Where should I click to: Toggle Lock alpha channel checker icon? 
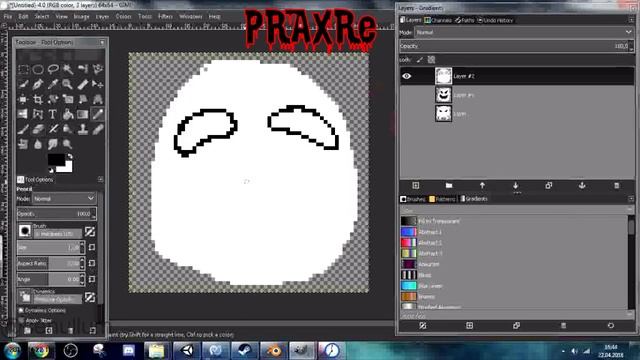pos(431,60)
